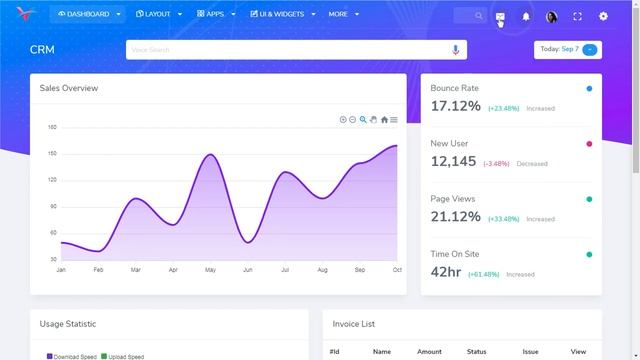Click the 21.12% page views value

pyautogui.click(x=456, y=217)
